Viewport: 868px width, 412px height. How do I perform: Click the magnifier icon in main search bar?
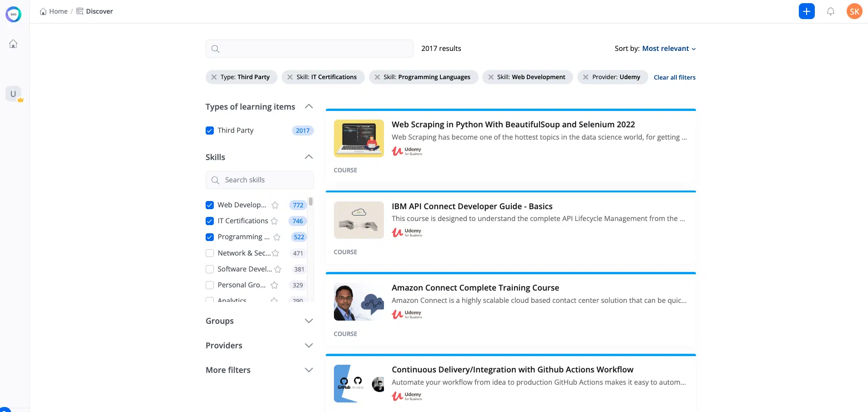pos(216,49)
